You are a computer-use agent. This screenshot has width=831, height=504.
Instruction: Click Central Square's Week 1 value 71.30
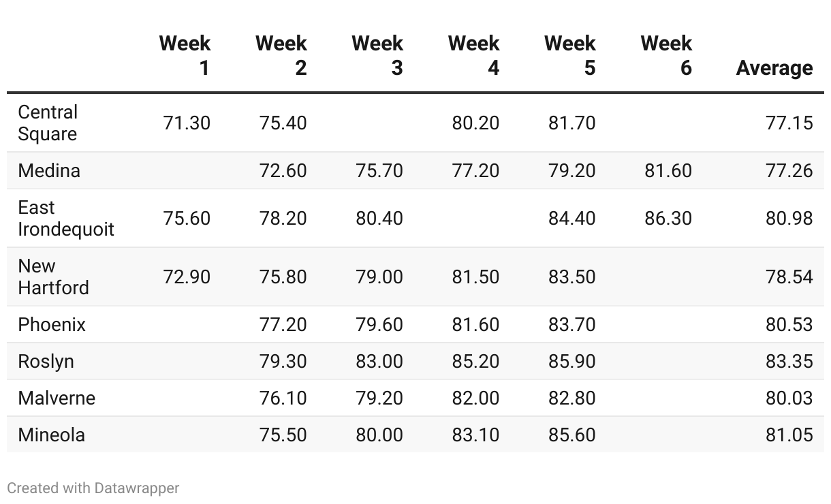(187, 123)
